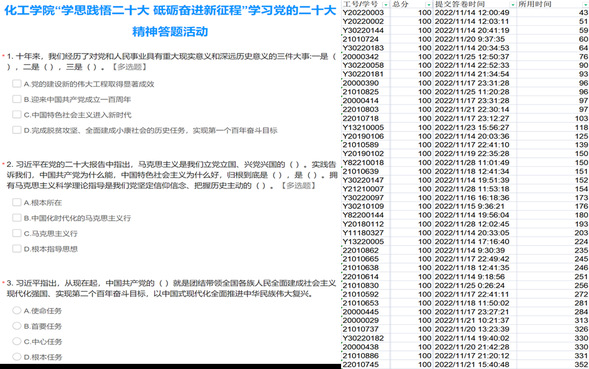The height and width of the screenshot is (369, 589).
Task: Open the 总分 column filter dropdown
Action: click(x=429, y=4)
